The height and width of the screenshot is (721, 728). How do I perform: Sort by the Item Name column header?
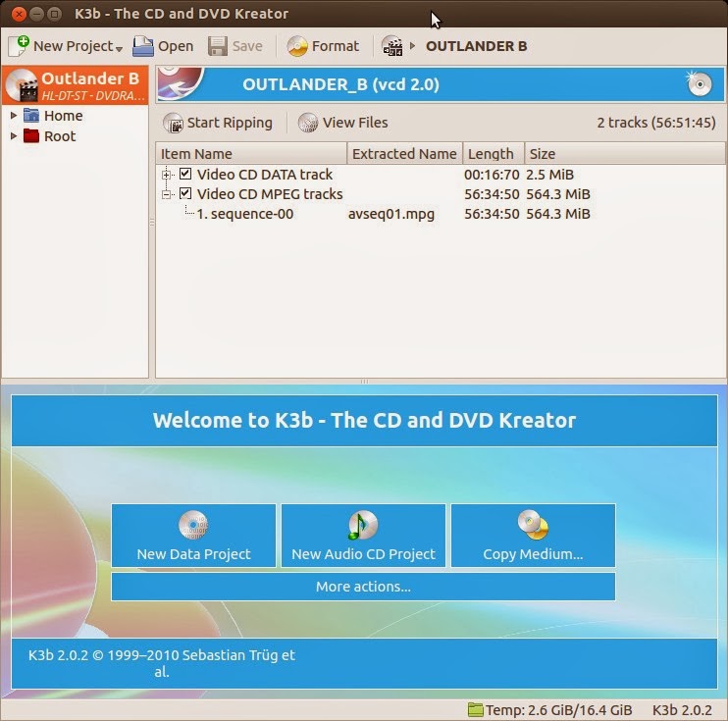251,154
